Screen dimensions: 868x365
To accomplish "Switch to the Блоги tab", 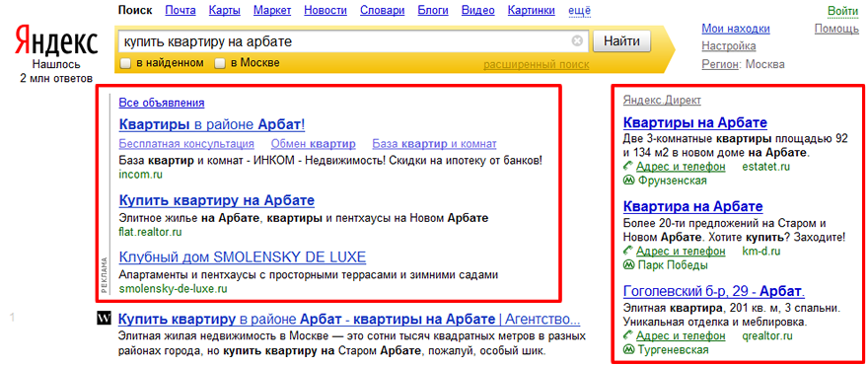I will tap(433, 10).
